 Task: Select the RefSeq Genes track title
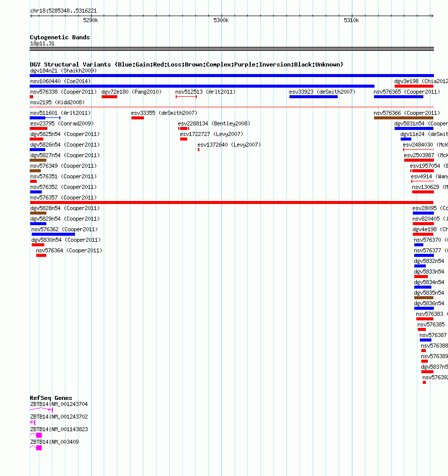click(x=51, y=398)
